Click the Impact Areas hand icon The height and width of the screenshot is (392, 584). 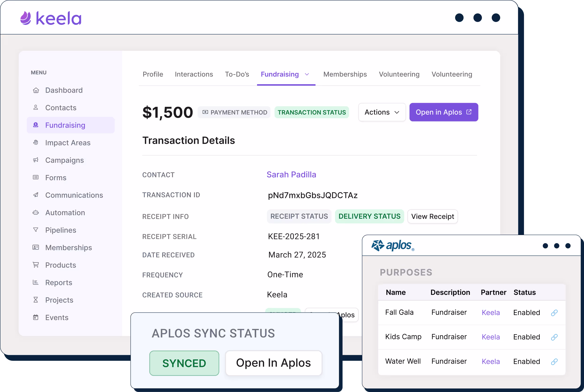(x=36, y=142)
